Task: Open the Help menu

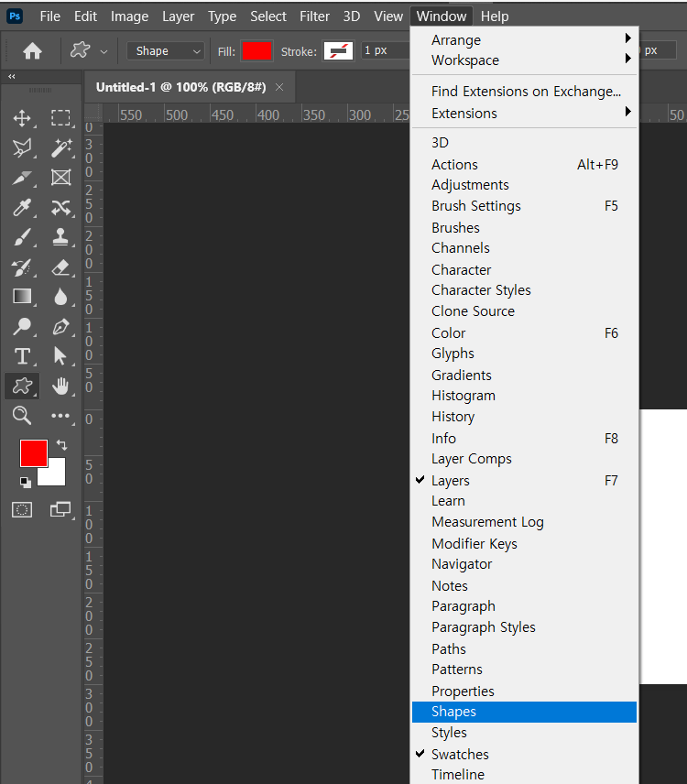Action: coord(495,16)
